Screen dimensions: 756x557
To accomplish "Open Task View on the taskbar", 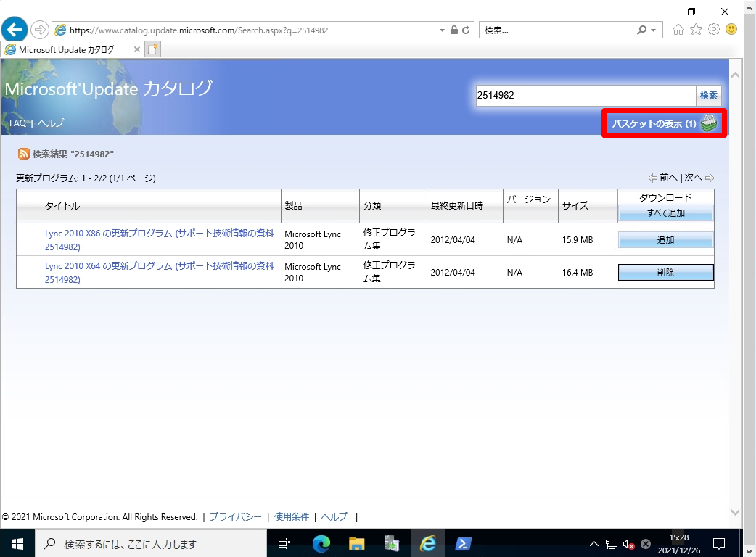I will coord(284,544).
